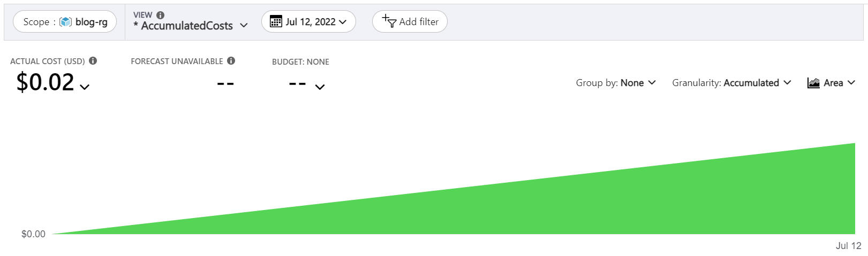Open the Group by: None dropdown
Image resolution: width=868 pixels, height=256 pixels.
[x=616, y=83]
